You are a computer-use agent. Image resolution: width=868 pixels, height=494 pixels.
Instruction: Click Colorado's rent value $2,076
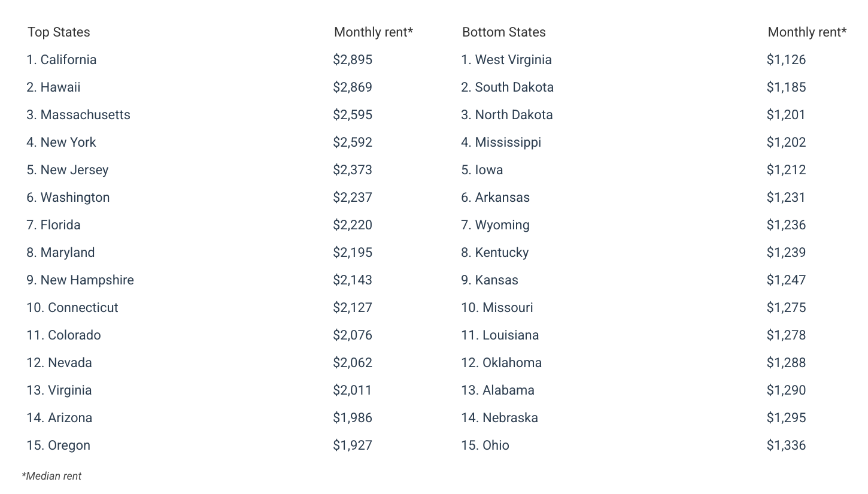[x=353, y=335]
